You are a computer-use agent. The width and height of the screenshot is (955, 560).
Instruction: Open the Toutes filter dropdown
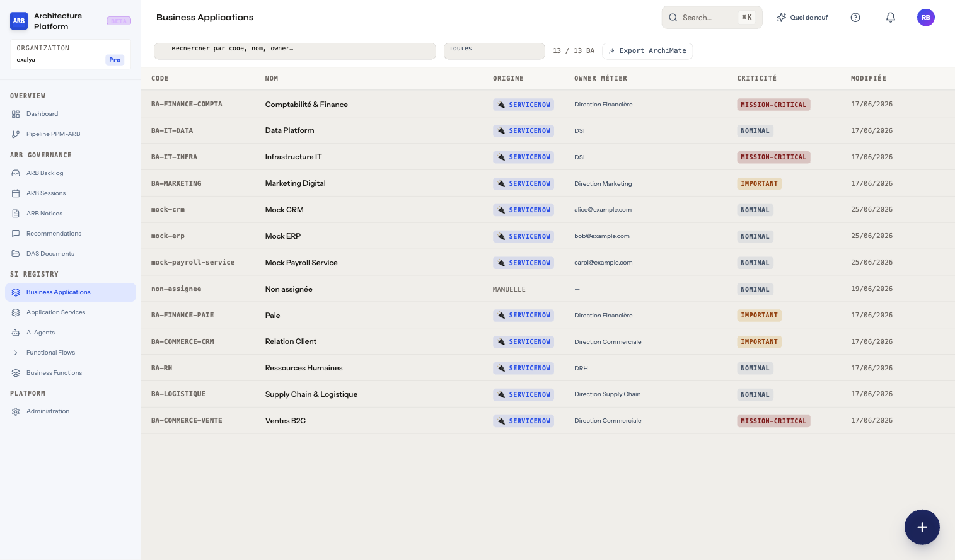tap(494, 51)
